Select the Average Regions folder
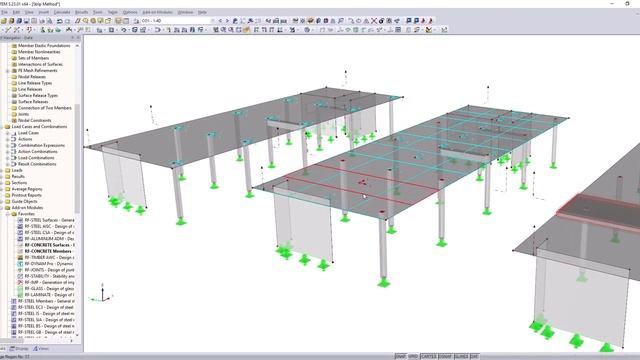The image size is (640, 360). point(27,189)
